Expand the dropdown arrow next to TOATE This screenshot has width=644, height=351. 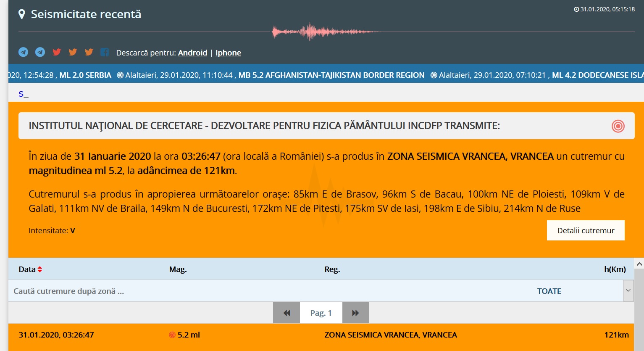coord(628,291)
